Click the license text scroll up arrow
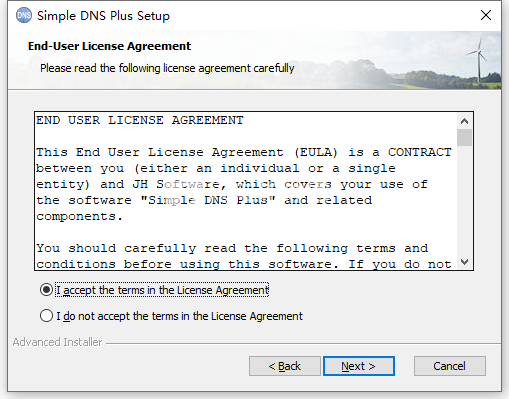Image resolution: width=509 pixels, height=399 pixels. (464, 121)
